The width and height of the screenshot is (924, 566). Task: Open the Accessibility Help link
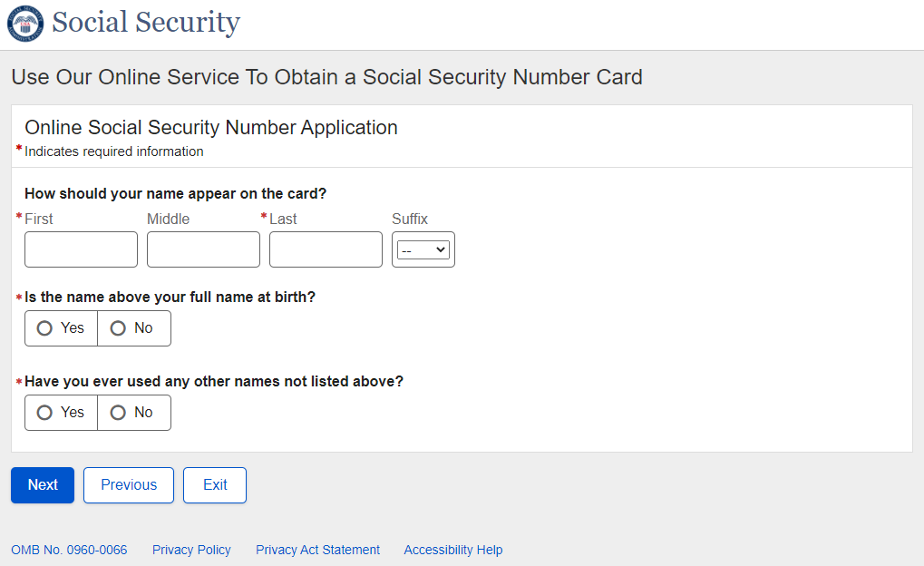coord(452,550)
